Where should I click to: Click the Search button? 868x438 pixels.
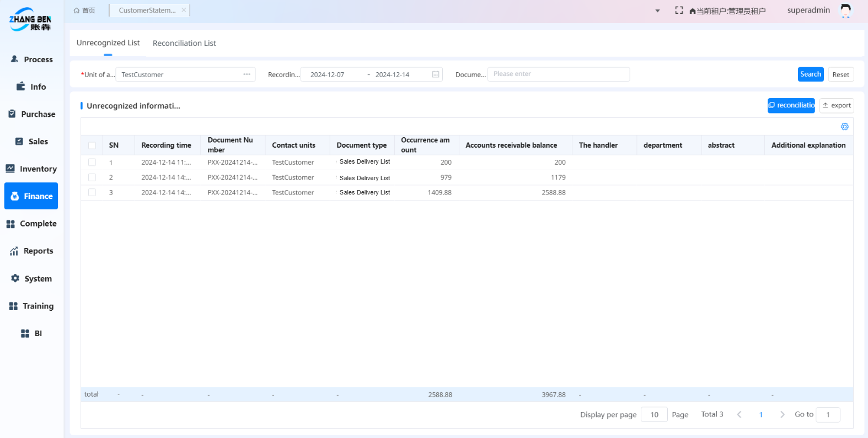(x=810, y=74)
